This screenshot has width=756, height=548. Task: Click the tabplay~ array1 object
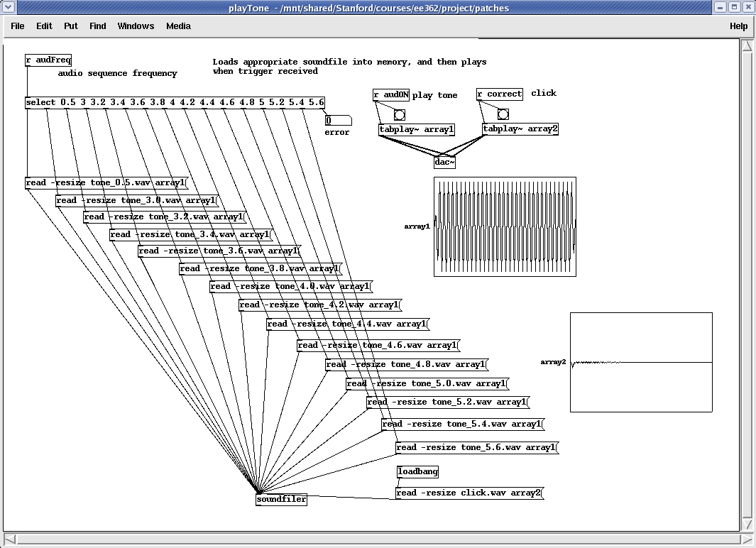pos(417,129)
